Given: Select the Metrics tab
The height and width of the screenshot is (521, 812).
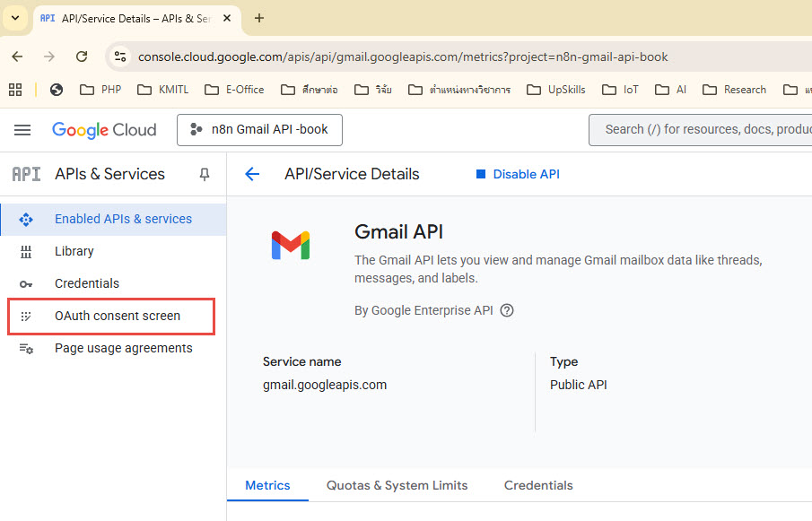Looking at the screenshot, I should (267, 485).
